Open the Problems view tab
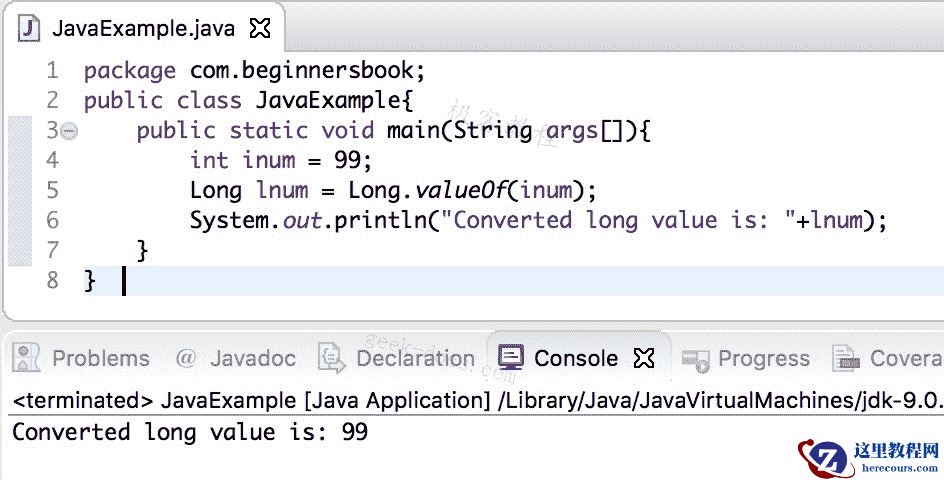This screenshot has height=480, width=944. tap(82, 358)
